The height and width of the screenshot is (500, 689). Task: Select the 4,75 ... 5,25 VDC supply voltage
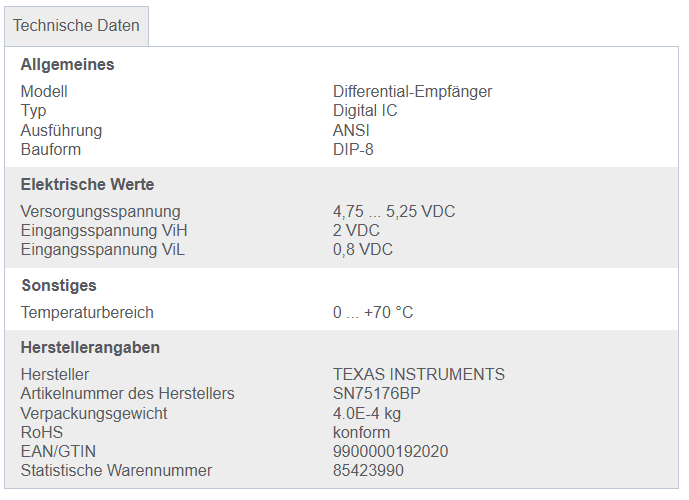click(394, 212)
